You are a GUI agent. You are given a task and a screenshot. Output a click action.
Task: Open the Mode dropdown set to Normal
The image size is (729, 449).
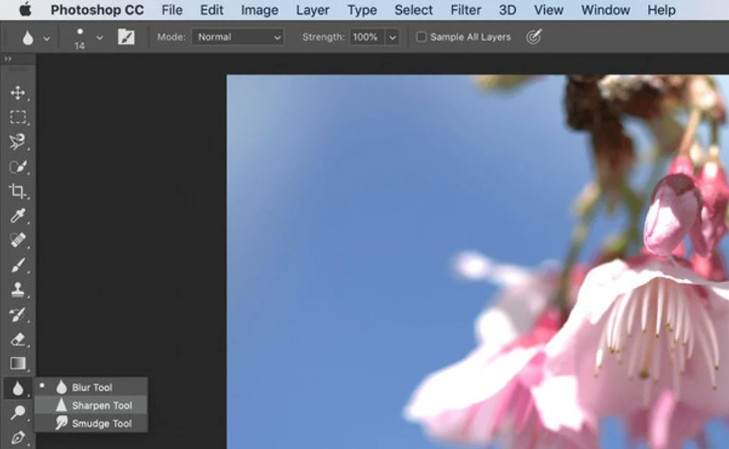click(x=237, y=37)
